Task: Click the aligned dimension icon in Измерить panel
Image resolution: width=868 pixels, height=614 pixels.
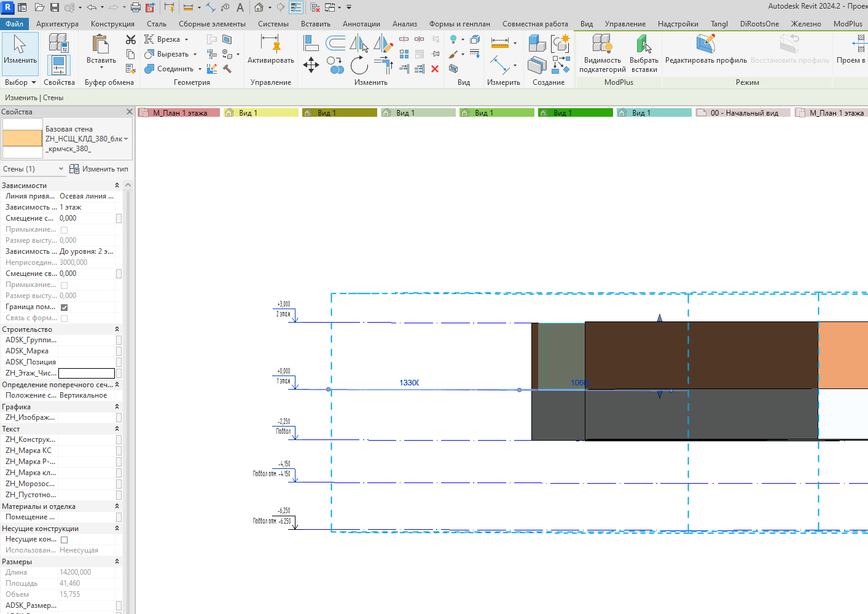Action: pyautogui.click(x=499, y=42)
